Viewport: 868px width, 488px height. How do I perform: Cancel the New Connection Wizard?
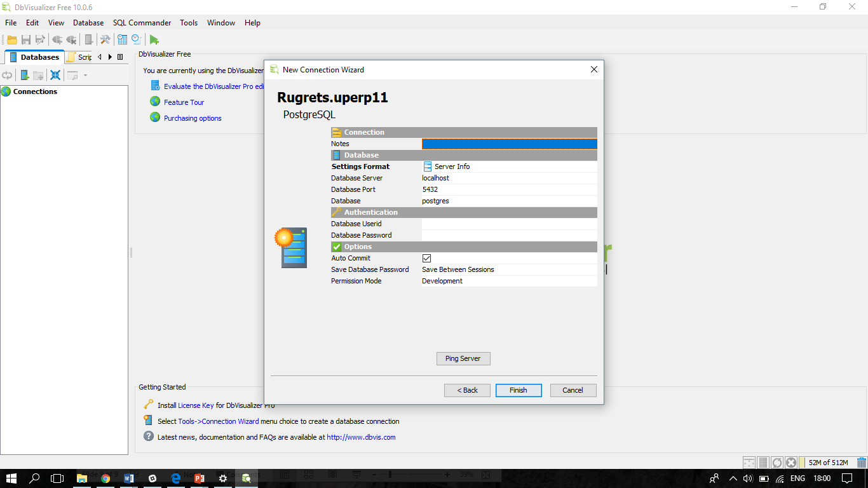pos(573,390)
